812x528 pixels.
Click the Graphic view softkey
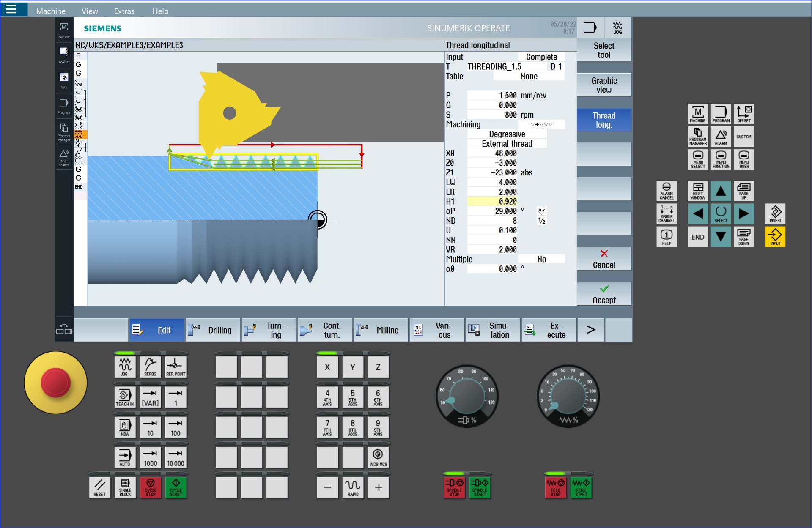point(604,85)
